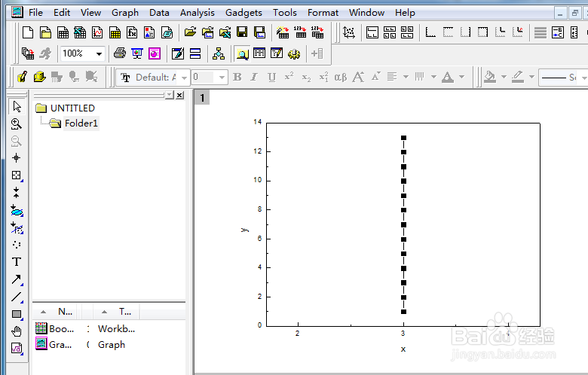Select the Screen Reader crosshair tool
Image resolution: width=588 pixels, height=375 pixels.
pyautogui.click(x=17, y=157)
